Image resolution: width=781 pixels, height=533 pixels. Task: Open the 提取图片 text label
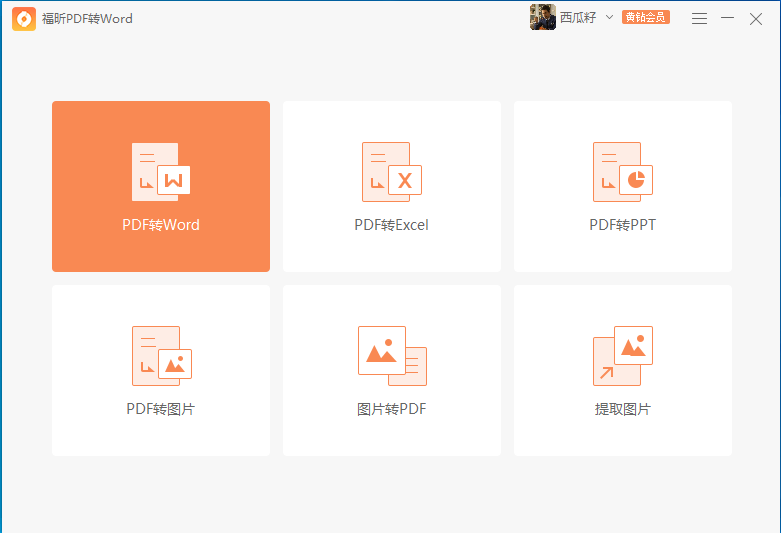(x=622, y=409)
